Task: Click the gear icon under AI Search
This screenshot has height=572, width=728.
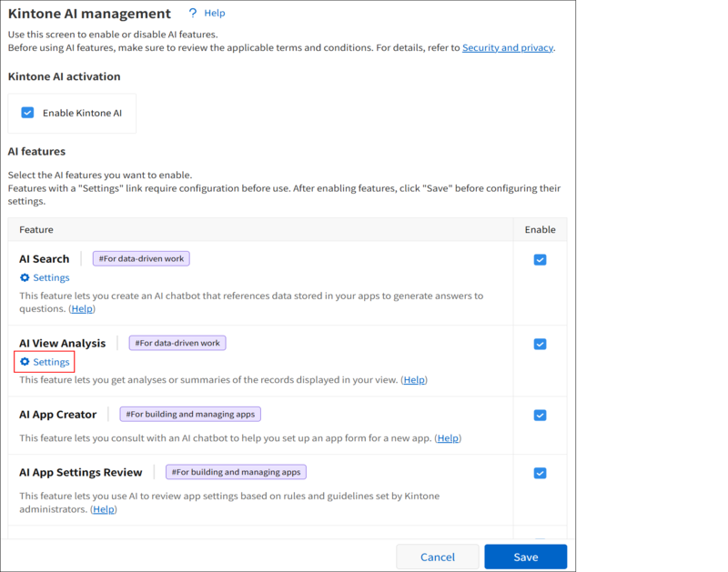Action: [x=25, y=277]
